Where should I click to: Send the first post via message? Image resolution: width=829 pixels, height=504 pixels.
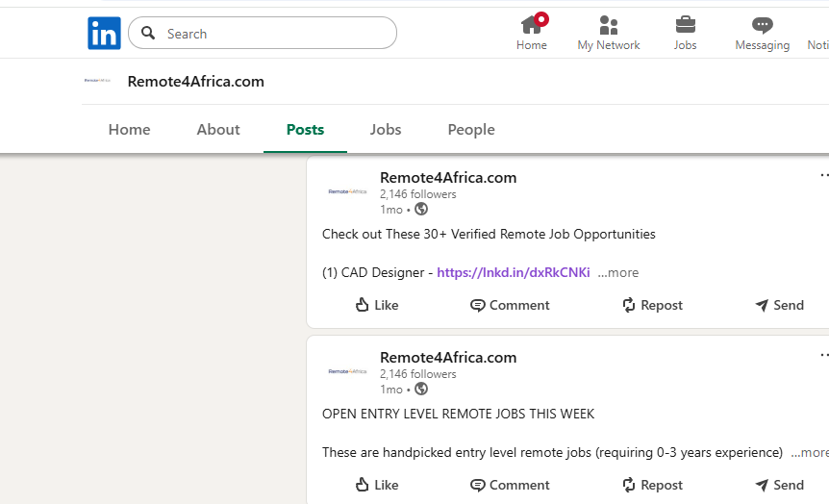coord(779,305)
